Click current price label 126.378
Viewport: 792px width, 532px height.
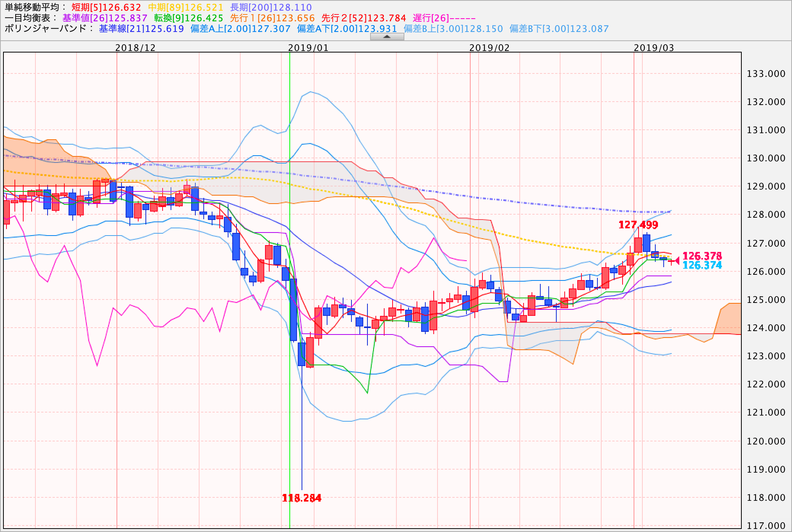pos(702,256)
